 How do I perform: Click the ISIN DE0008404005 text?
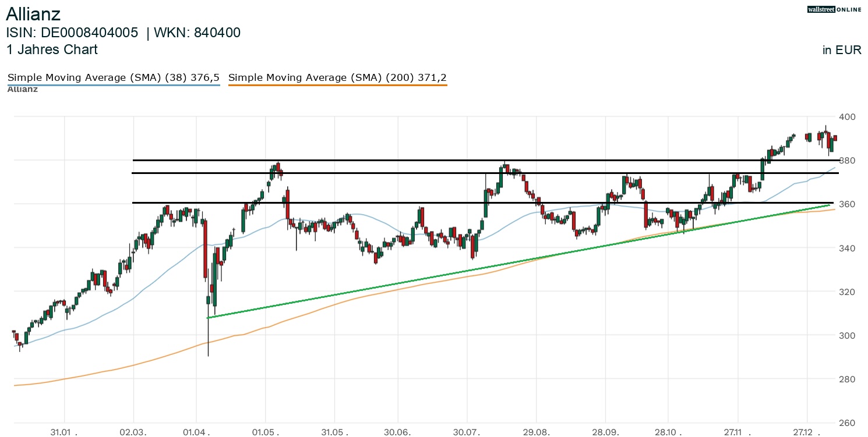coord(72,33)
